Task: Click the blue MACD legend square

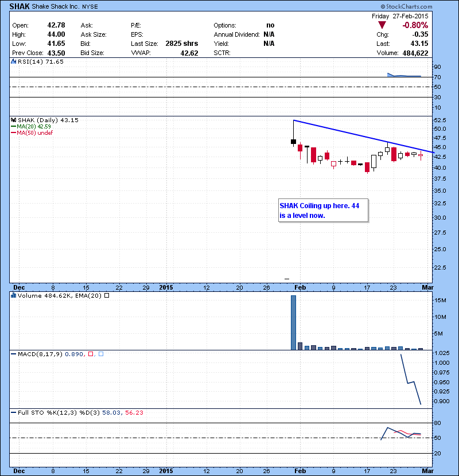Action: tap(101, 354)
